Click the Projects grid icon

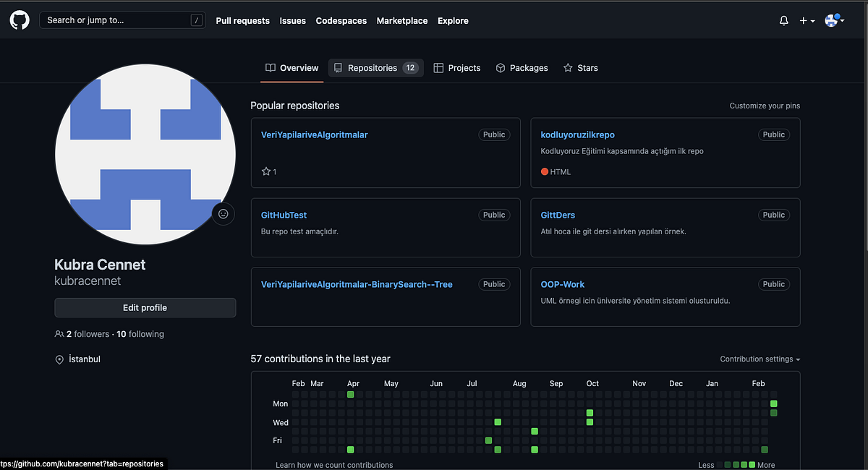click(438, 67)
